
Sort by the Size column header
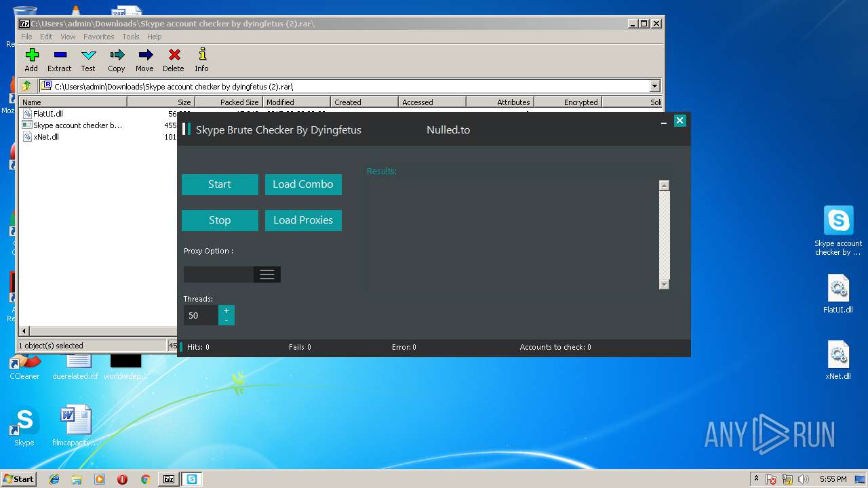(x=161, y=102)
